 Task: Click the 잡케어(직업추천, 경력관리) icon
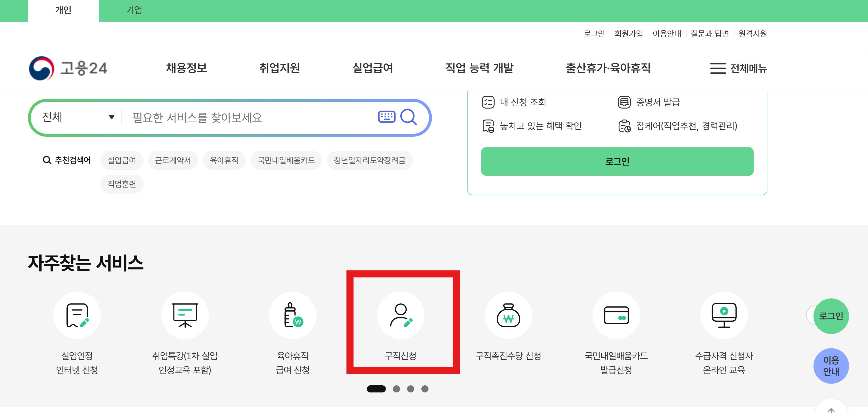coord(624,126)
